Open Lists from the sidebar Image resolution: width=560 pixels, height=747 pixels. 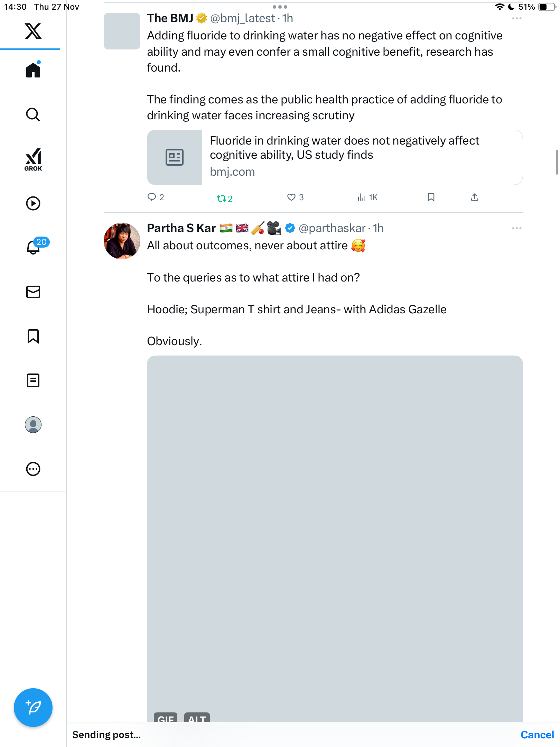pos(33,380)
